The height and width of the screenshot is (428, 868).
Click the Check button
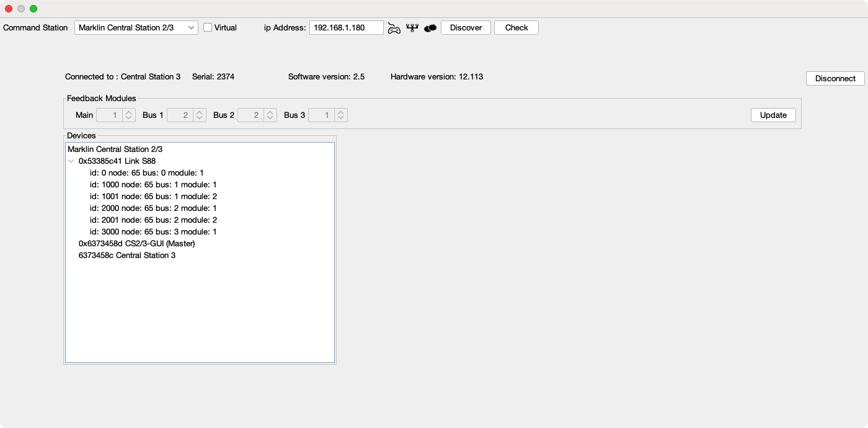click(516, 27)
